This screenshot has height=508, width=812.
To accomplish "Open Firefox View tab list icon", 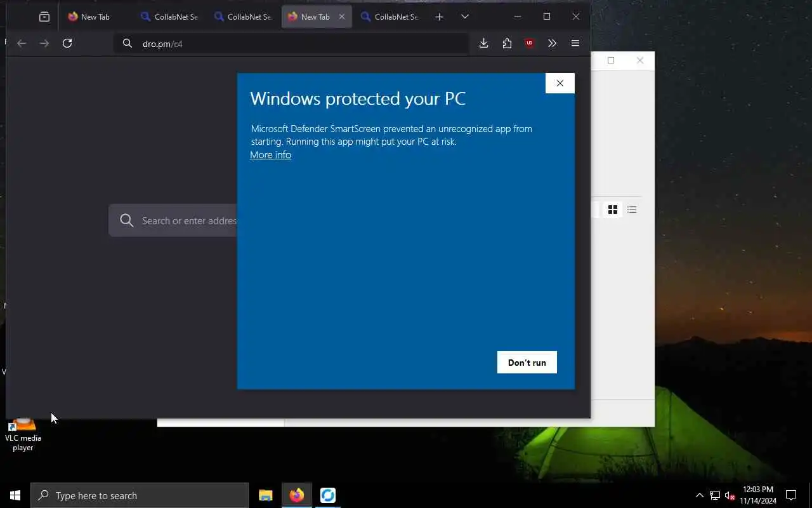I will click(x=44, y=17).
